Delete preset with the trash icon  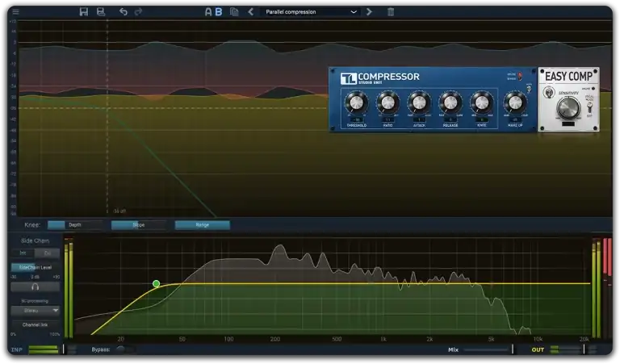pyautogui.click(x=391, y=12)
